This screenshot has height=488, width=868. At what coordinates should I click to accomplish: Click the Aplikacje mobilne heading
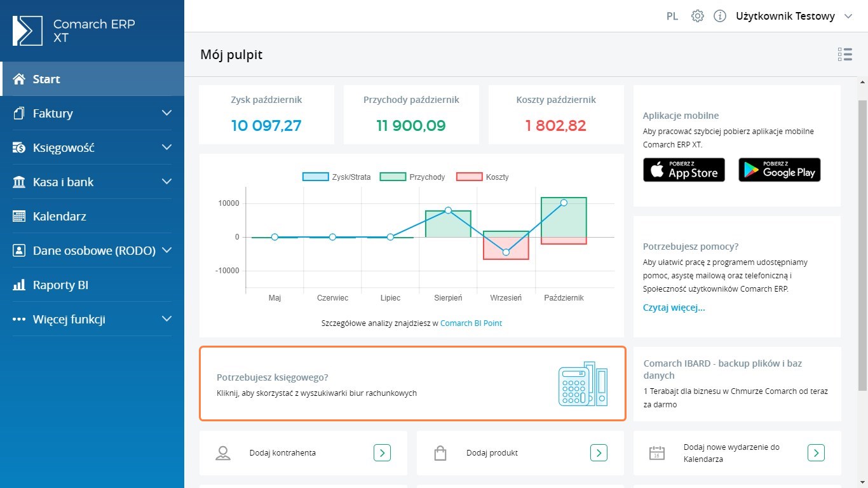coord(681,116)
